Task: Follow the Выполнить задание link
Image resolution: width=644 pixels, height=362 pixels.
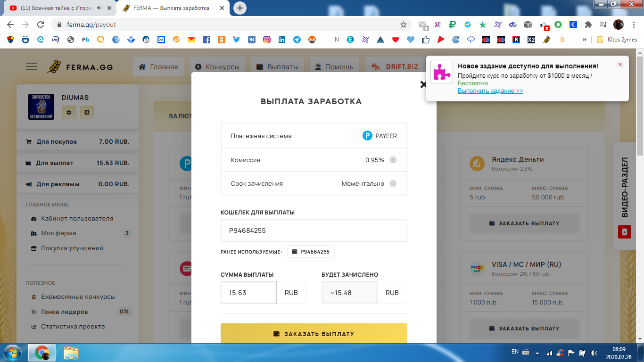Action: (490, 91)
